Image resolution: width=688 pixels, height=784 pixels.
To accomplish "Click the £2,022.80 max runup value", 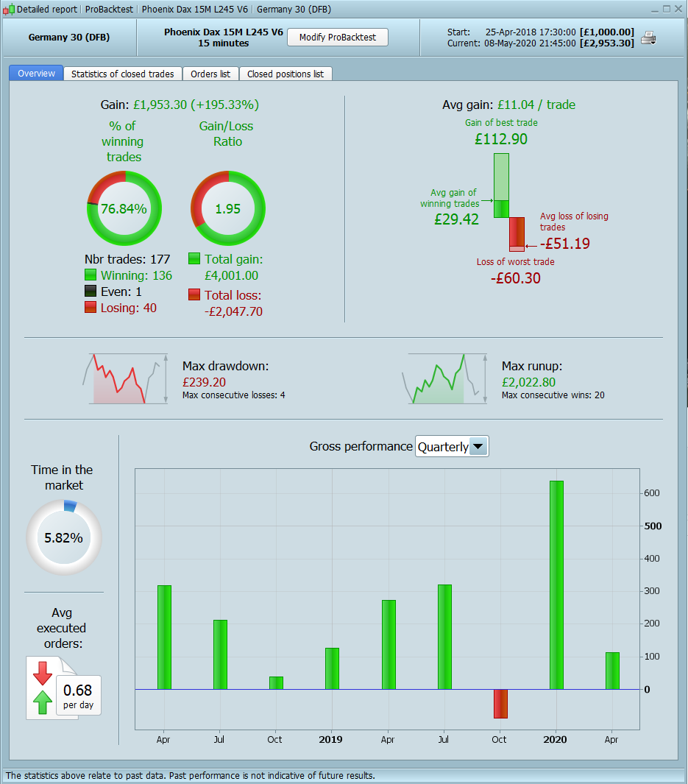I will [x=528, y=382].
